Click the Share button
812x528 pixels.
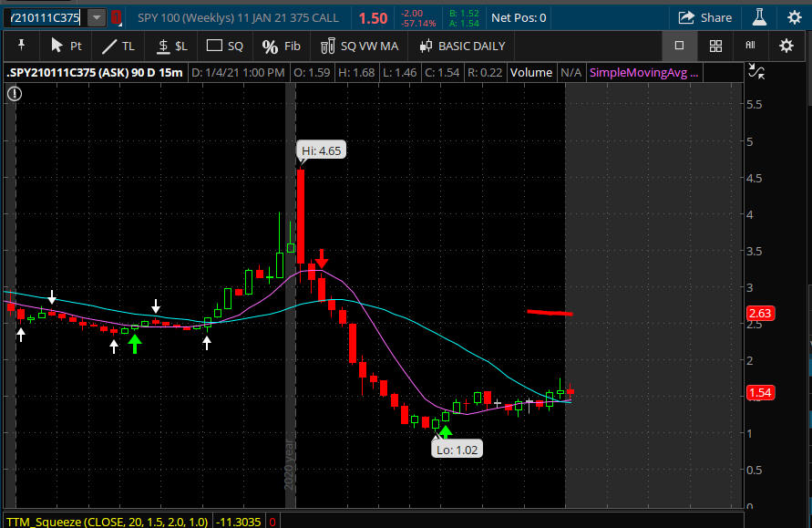coord(705,17)
